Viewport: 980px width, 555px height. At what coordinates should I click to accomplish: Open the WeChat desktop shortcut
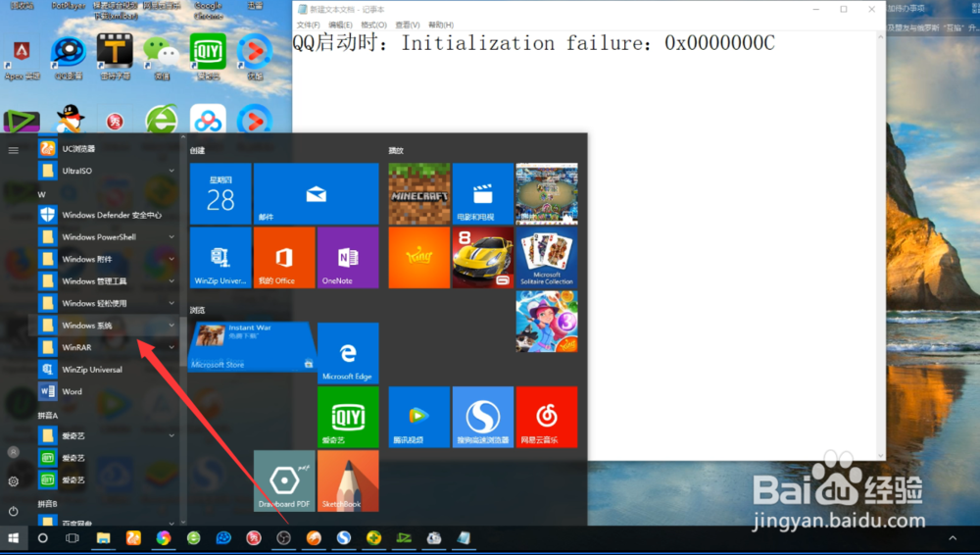pyautogui.click(x=162, y=58)
